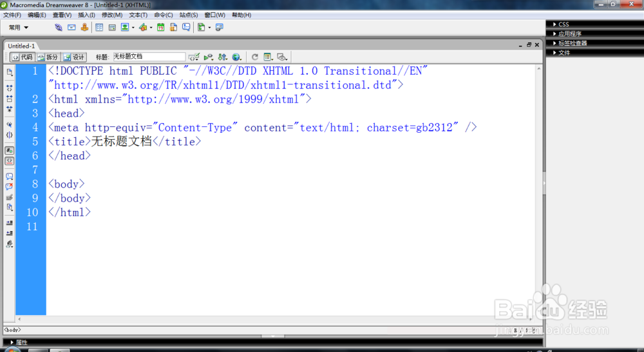Indent Code using coding toolbar

(x=10, y=223)
